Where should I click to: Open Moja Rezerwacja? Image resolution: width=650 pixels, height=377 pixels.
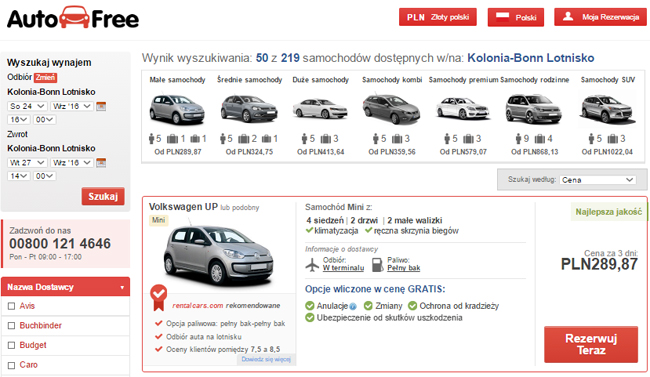coord(600,17)
